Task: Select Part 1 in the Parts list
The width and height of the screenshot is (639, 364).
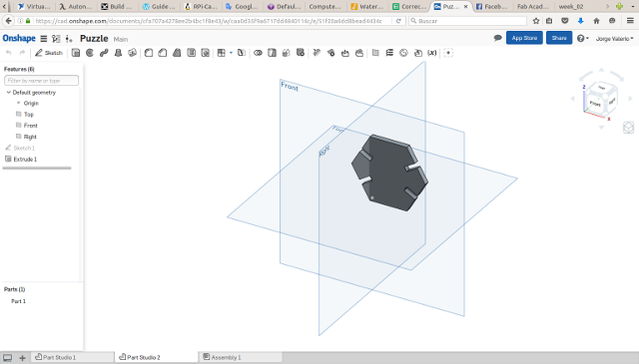Action: (18, 301)
